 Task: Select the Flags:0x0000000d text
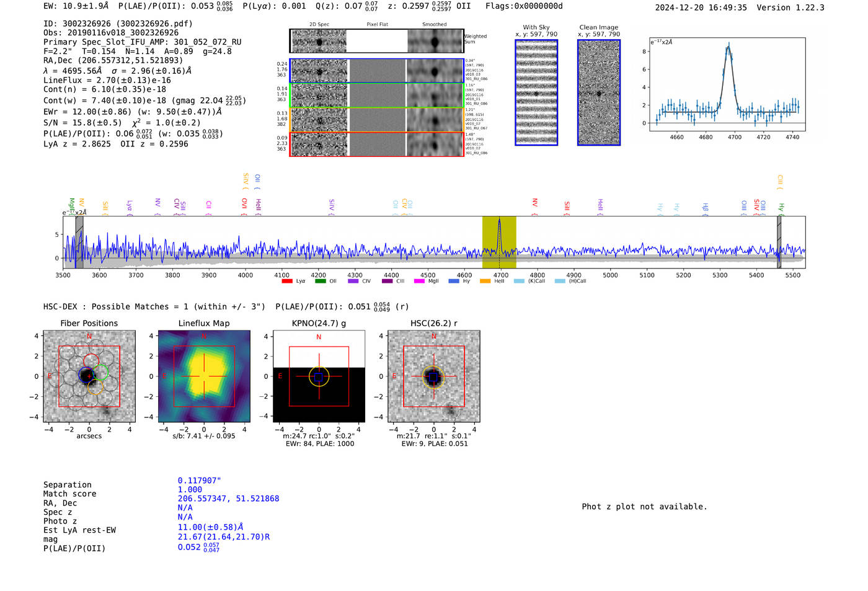[x=524, y=6]
